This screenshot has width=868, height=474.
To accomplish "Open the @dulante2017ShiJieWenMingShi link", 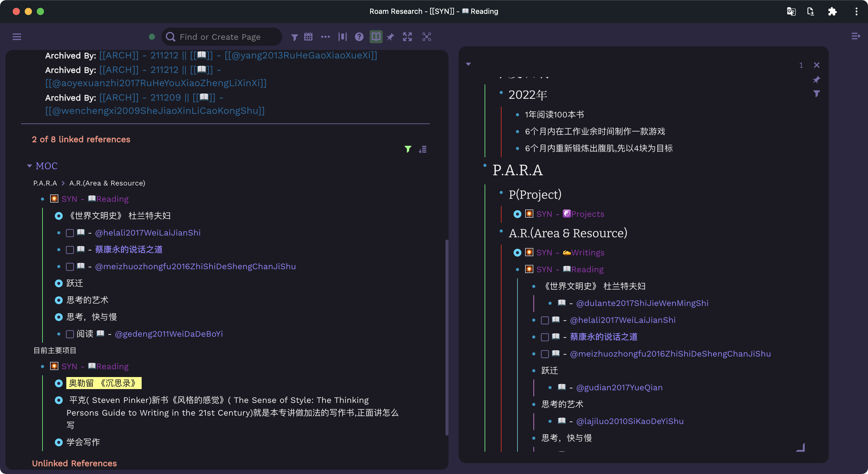I will pyautogui.click(x=642, y=303).
